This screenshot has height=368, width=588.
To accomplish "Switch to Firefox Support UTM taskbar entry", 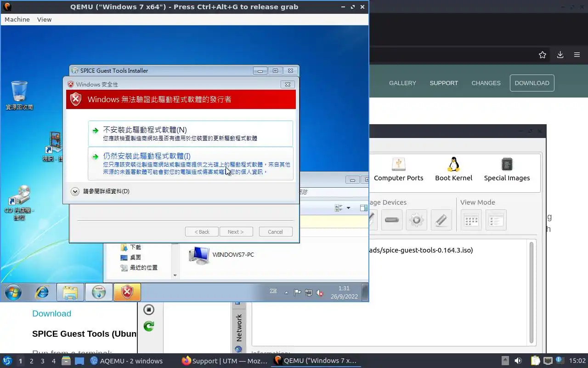I will [x=225, y=361].
